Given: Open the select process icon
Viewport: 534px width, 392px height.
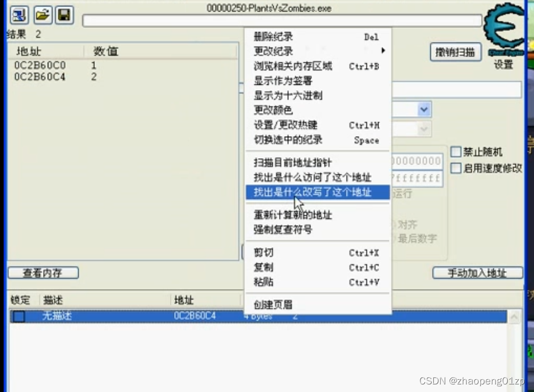Looking at the screenshot, I should click(x=18, y=15).
